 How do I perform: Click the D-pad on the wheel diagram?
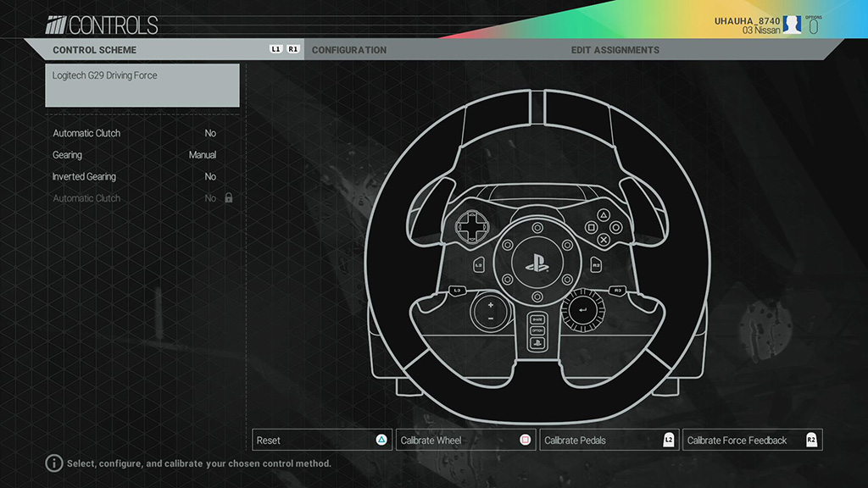coord(468,226)
